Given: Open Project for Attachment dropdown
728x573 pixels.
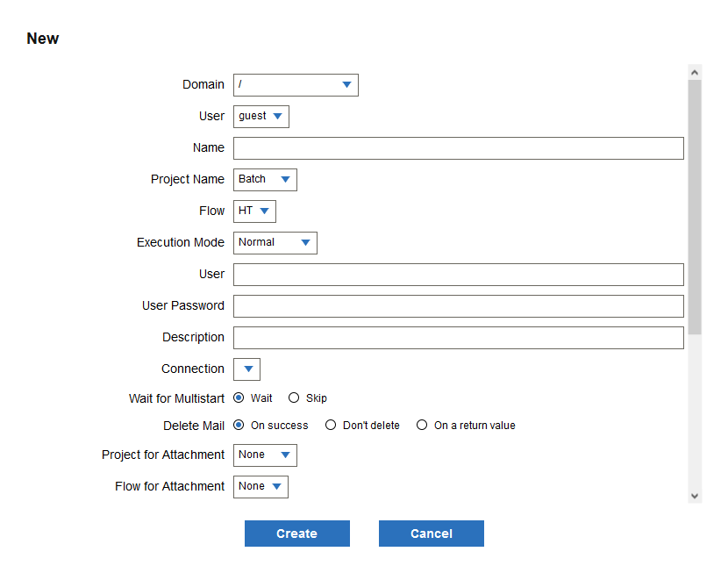Looking at the screenshot, I should (x=265, y=455).
